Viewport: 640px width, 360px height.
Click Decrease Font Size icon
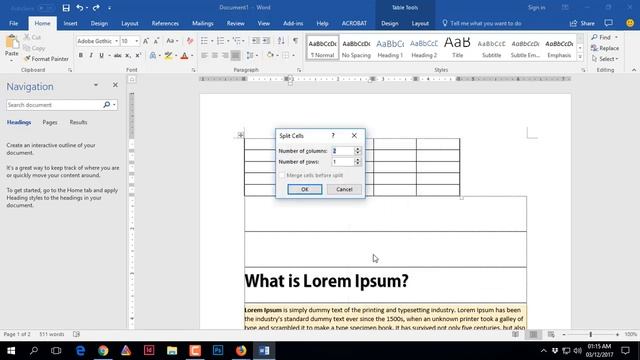(x=156, y=41)
